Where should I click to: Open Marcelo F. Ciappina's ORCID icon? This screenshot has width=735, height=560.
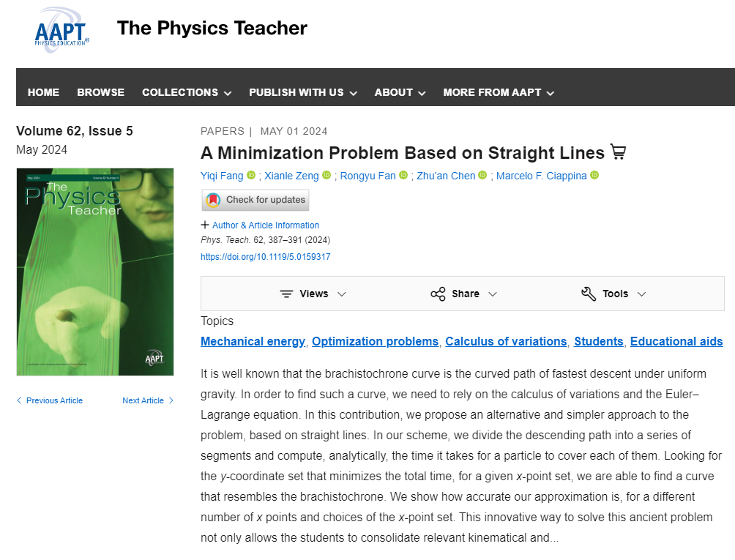(x=594, y=176)
